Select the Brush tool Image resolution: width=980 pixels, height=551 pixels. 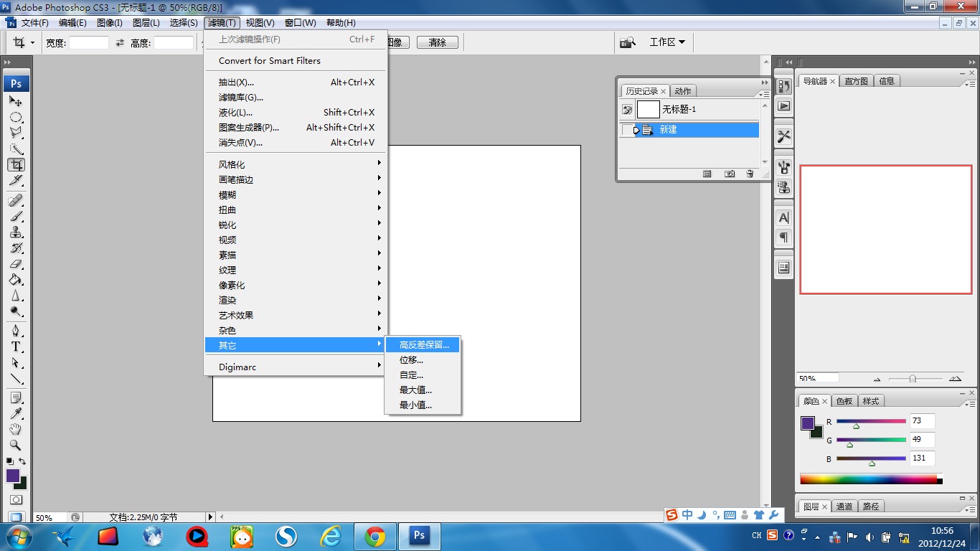16,216
